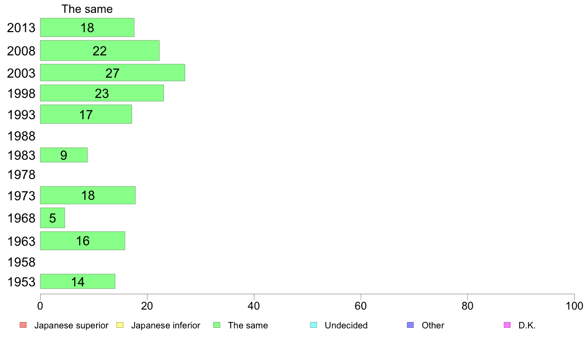The image size is (588, 364).
Task: Select the 1963 bar showing 16
Action: tap(83, 241)
